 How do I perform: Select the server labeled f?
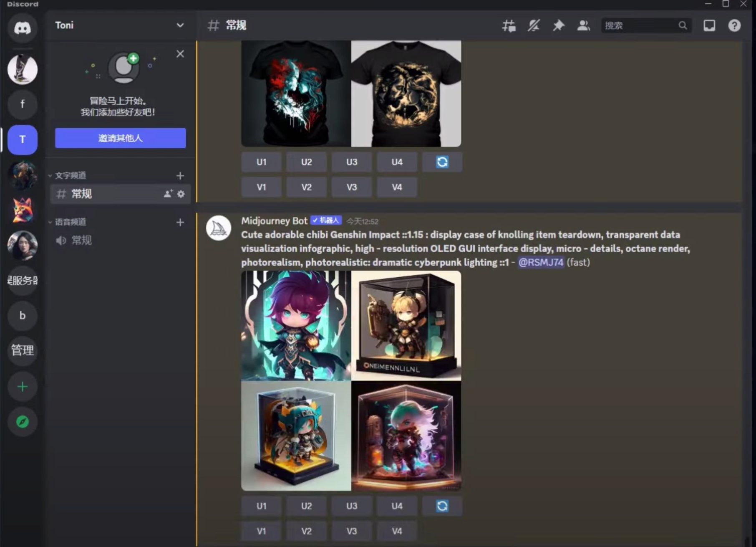point(23,104)
